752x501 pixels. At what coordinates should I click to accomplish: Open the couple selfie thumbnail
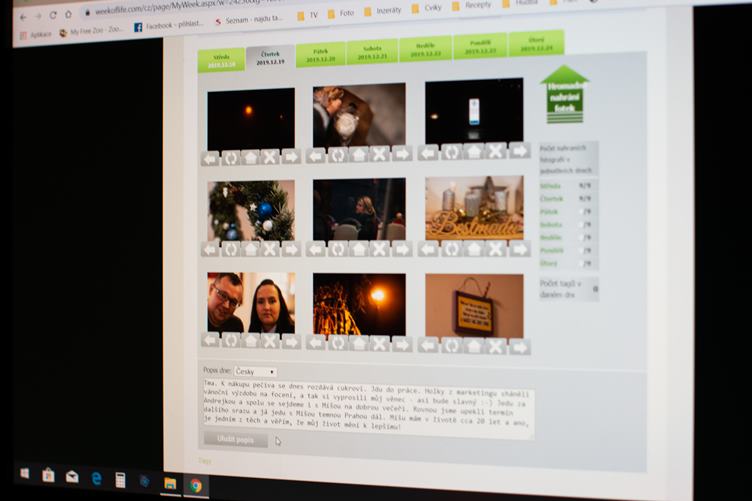[251, 303]
